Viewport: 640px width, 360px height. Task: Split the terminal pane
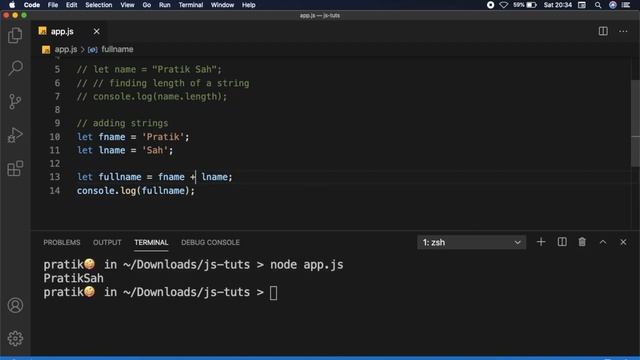point(562,242)
